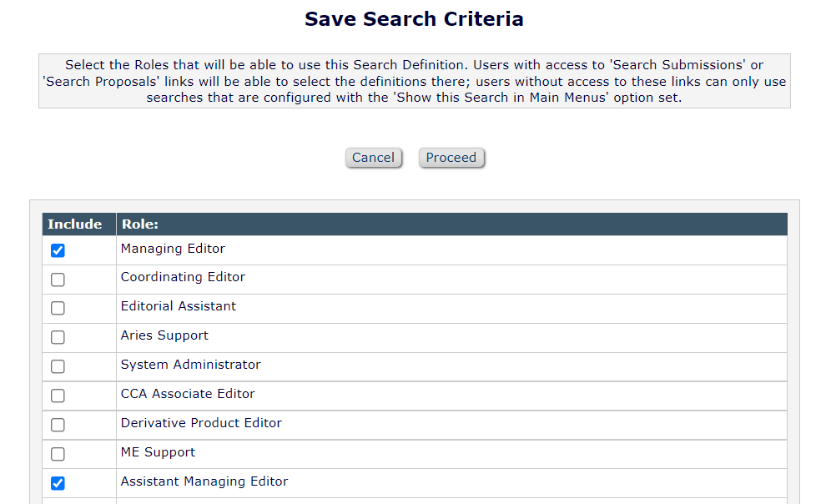Image resolution: width=826 pixels, height=504 pixels.
Task: Tick the ME Support checkbox
Action: pos(58,454)
